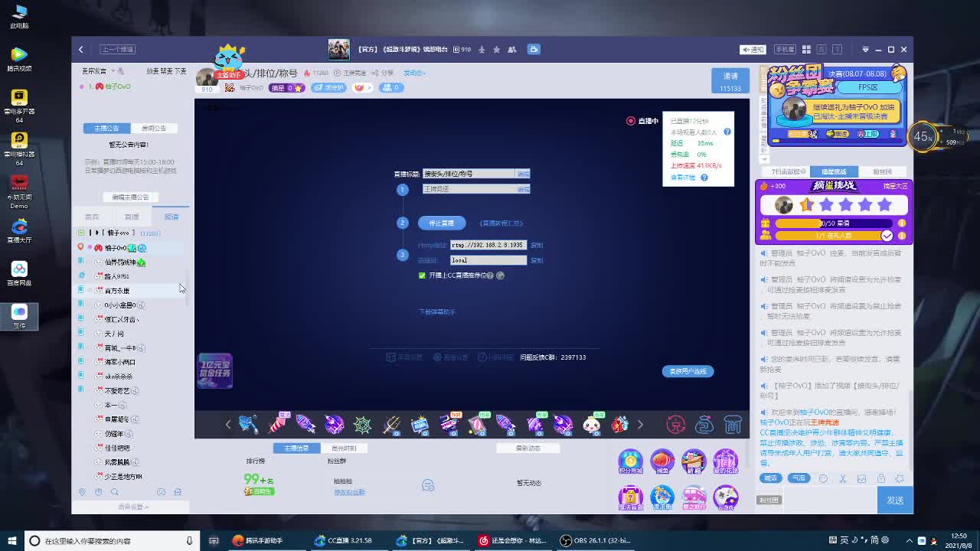Open the 商 shop icon
This screenshot has width=980, height=551.
click(733, 424)
